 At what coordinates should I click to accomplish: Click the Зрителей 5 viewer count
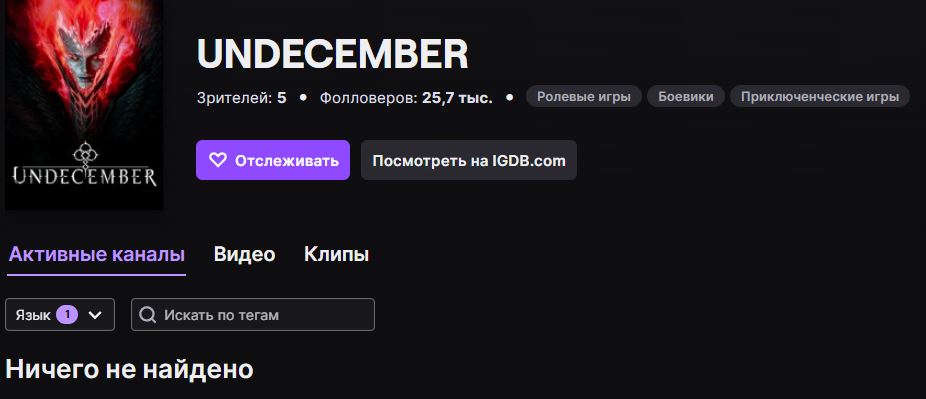click(242, 97)
